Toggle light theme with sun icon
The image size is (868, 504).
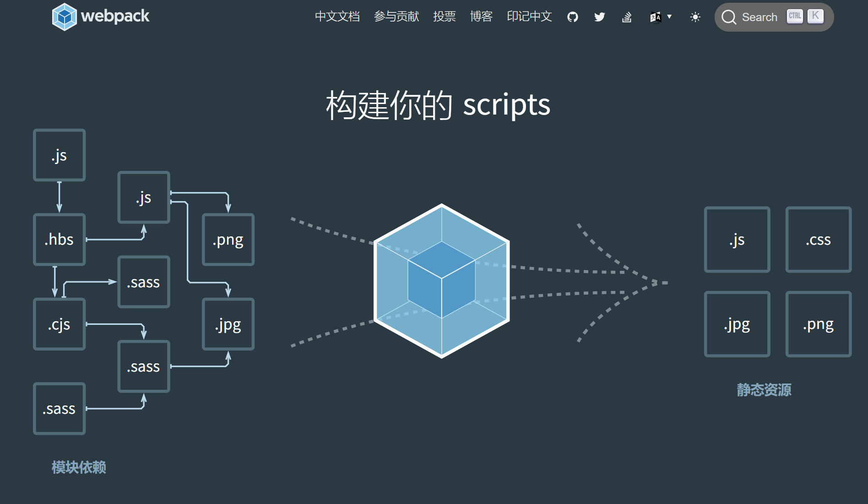point(695,17)
